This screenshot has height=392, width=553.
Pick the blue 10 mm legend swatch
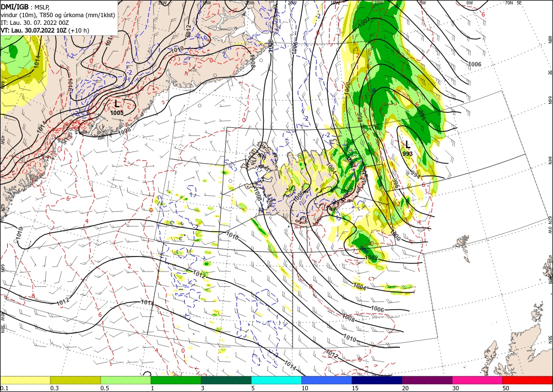point(327,380)
